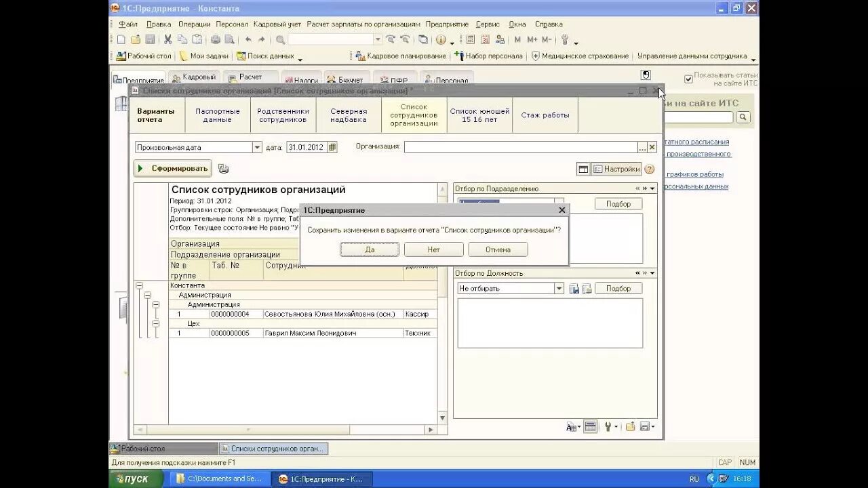This screenshot has width=868, height=488.
Task: Click the report vertical scrollbar down arrow
Action: (x=443, y=419)
